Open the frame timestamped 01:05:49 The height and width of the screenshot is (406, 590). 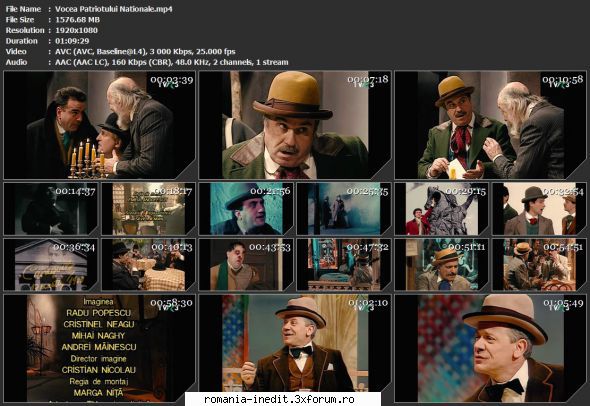click(490, 348)
